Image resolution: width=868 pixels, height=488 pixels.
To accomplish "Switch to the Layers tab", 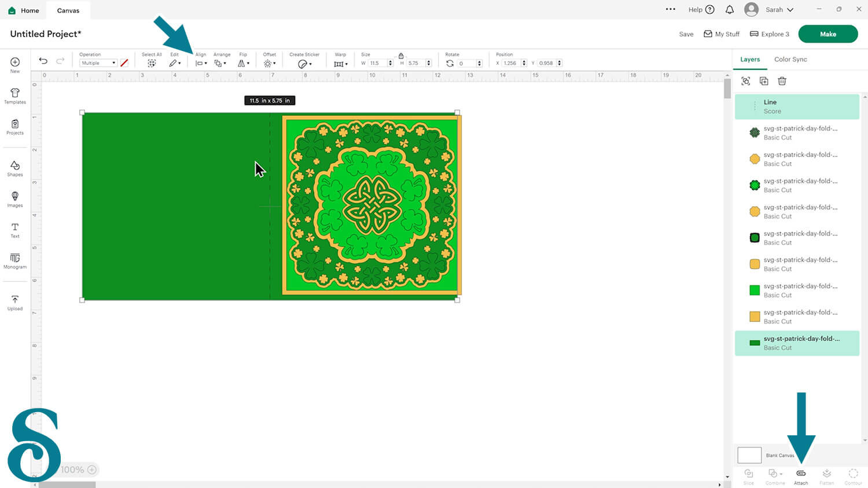I will (x=750, y=59).
